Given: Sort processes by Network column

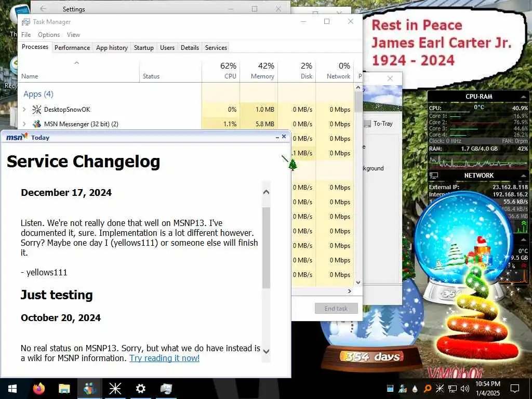Looking at the screenshot, I should pyautogui.click(x=335, y=71).
